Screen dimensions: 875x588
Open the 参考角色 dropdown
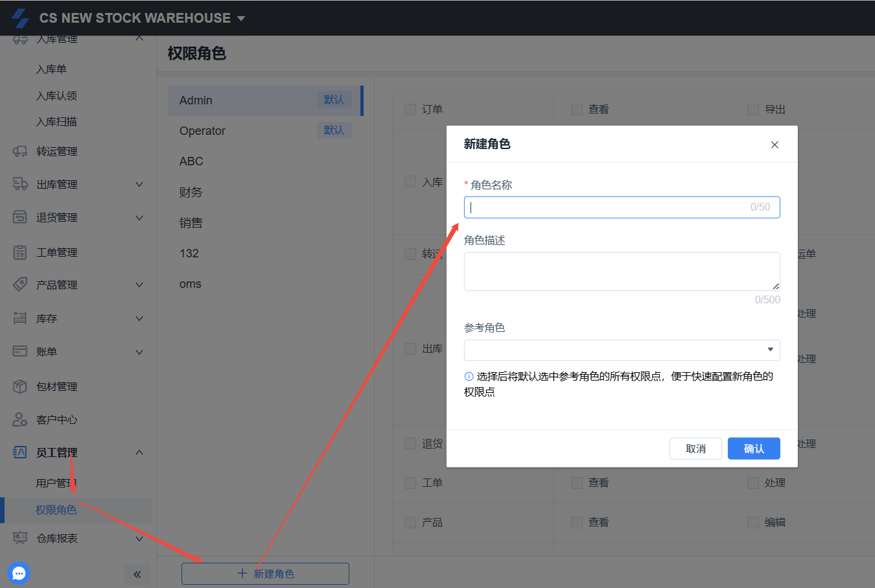coord(622,350)
